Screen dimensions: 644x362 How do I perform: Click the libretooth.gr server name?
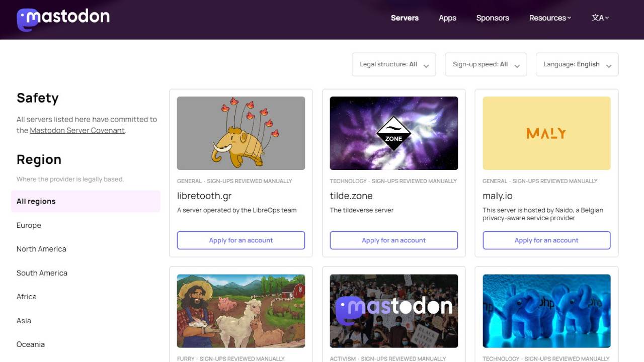pyautogui.click(x=204, y=196)
